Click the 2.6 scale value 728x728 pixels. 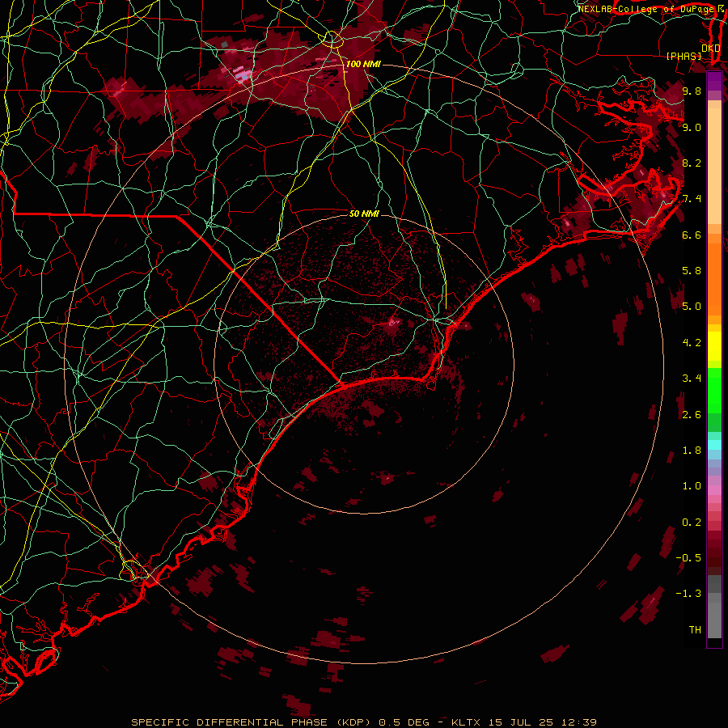pos(692,415)
